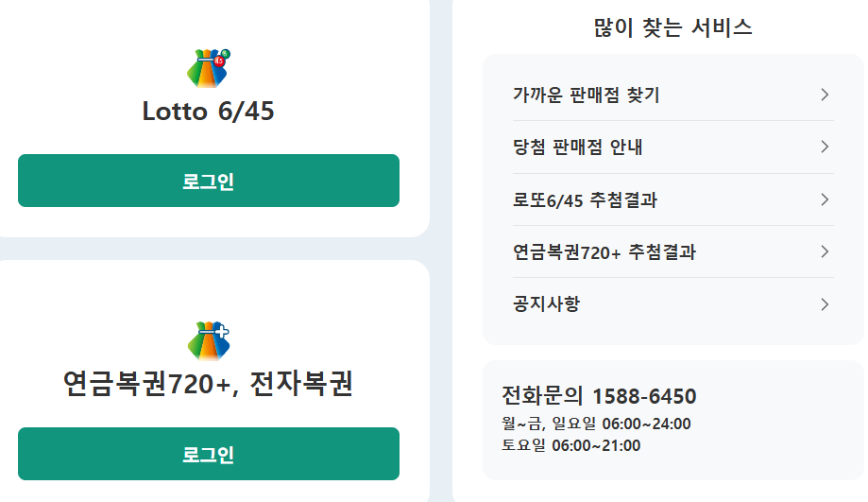Go to 공지사항 notices
Screen dimensions: 868x502
pos(546,304)
